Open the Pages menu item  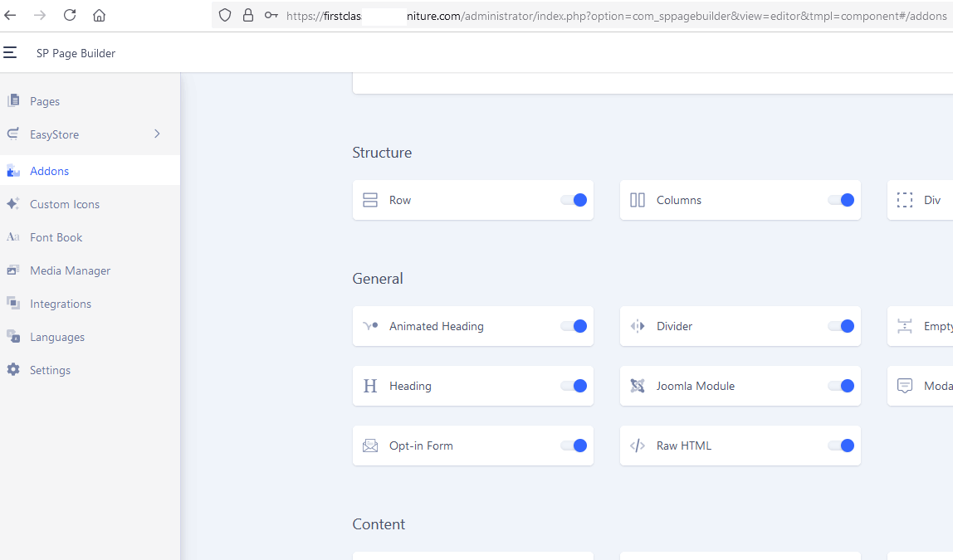coord(45,101)
